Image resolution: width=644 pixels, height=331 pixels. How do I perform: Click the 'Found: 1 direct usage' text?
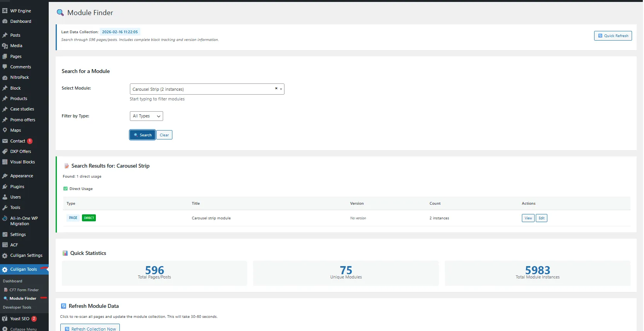[82, 177]
